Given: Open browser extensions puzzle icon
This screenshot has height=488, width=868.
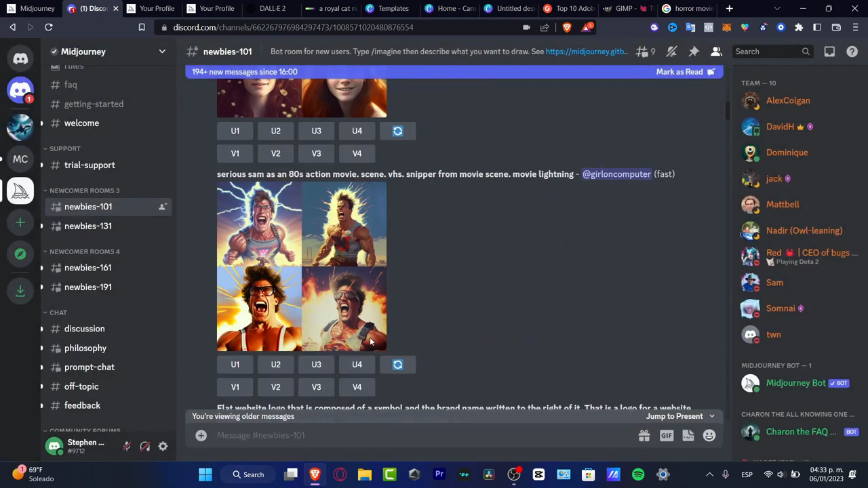Looking at the screenshot, I should coord(799,27).
